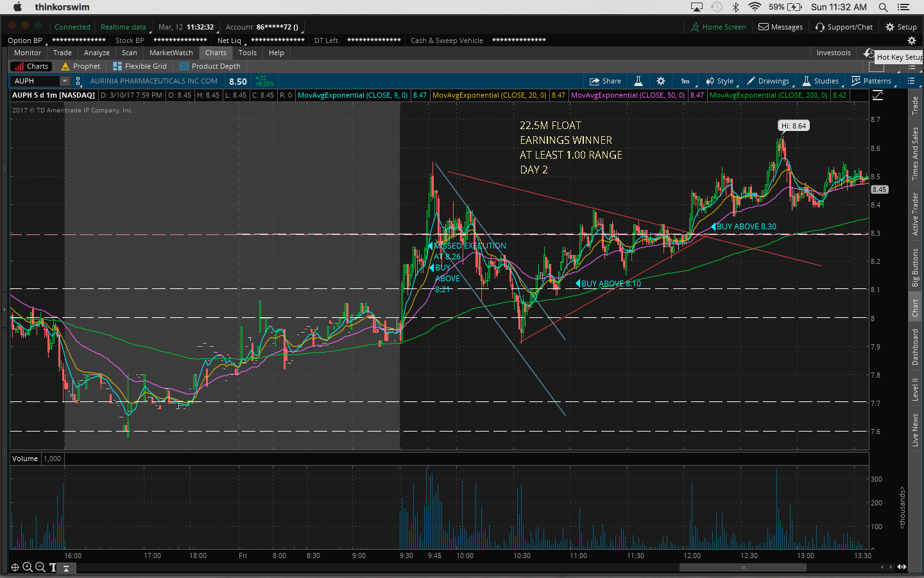Click the clock history icon next to Investools
Screen dimensions: 924x578
tap(869, 53)
